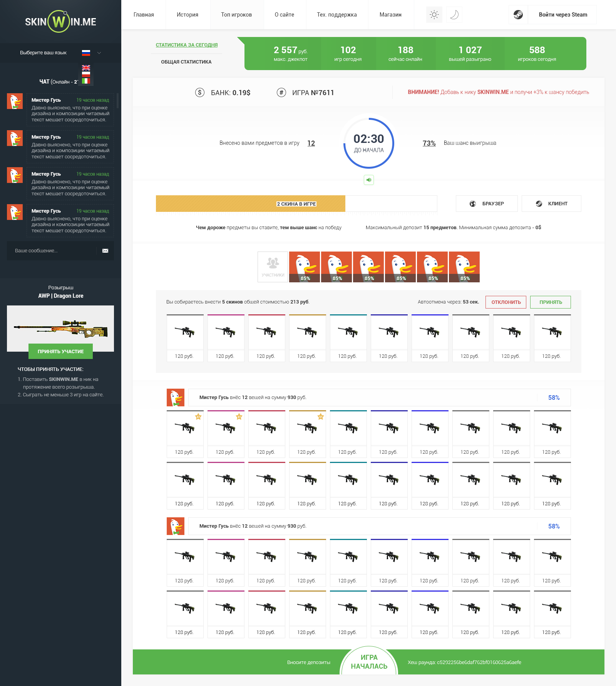The width and height of the screenshot is (616, 686).
Task: Toggle the sound speaker icon under timer
Action: [369, 180]
